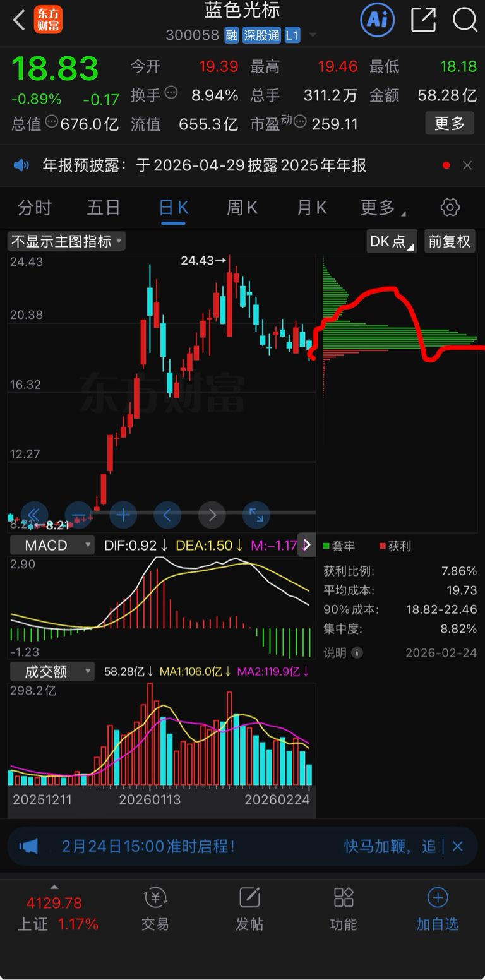Tap the 8.21 low price marker
This screenshot has width=485, height=980.
51,525
